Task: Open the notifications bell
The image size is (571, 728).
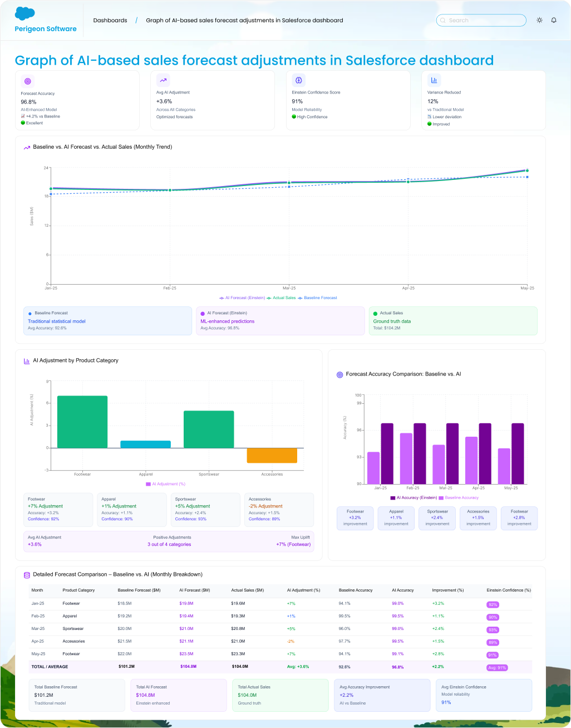Action: [554, 20]
